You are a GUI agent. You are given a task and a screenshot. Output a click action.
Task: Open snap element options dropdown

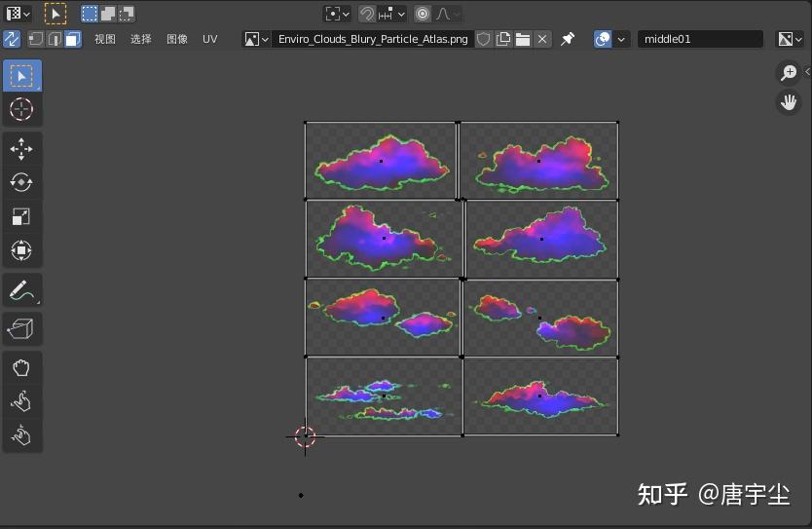click(391, 14)
